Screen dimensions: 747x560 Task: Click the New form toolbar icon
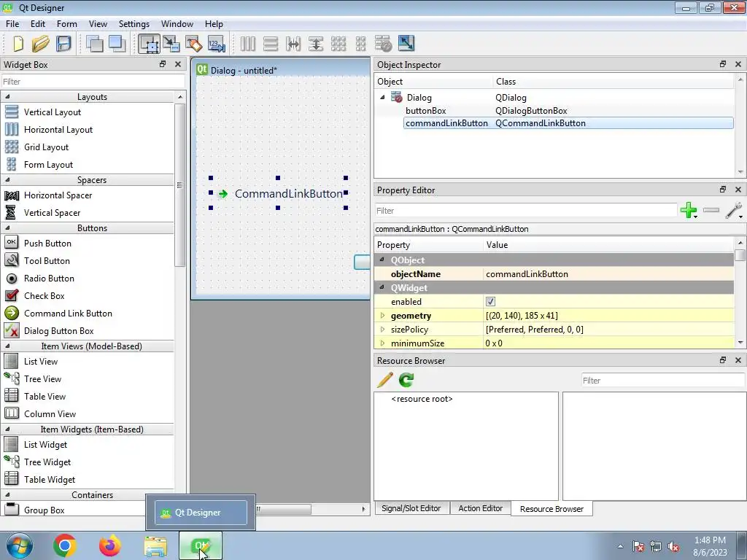pyautogui.click(x=18, y=44)
